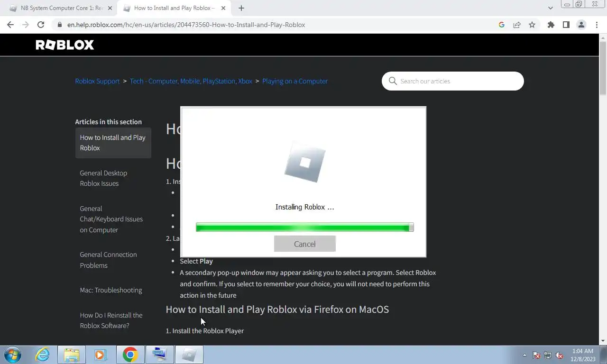Switch to NB System Computer Core tab
Image resolution: width=607 pixels, height=364 pixels.
click(x=62, y=8)
